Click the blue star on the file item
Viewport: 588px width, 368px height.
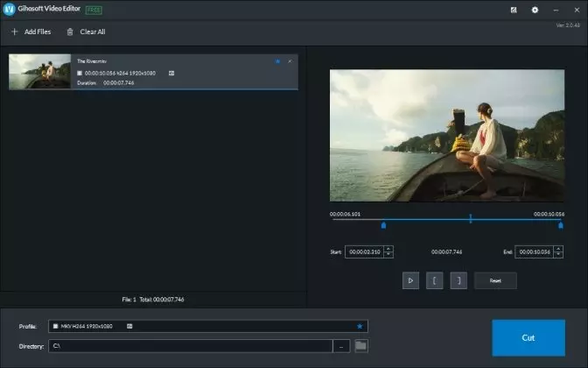click(277, 61)
